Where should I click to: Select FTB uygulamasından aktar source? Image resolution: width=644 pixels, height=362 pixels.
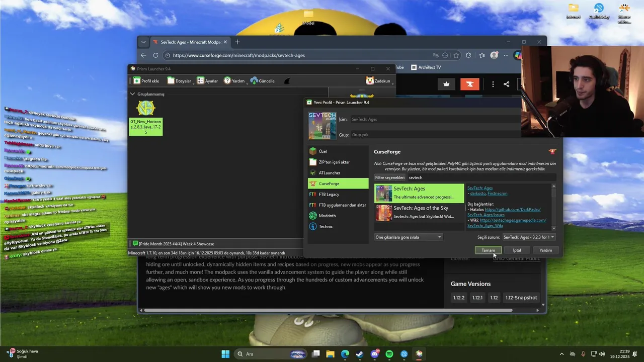coord(338,205)
